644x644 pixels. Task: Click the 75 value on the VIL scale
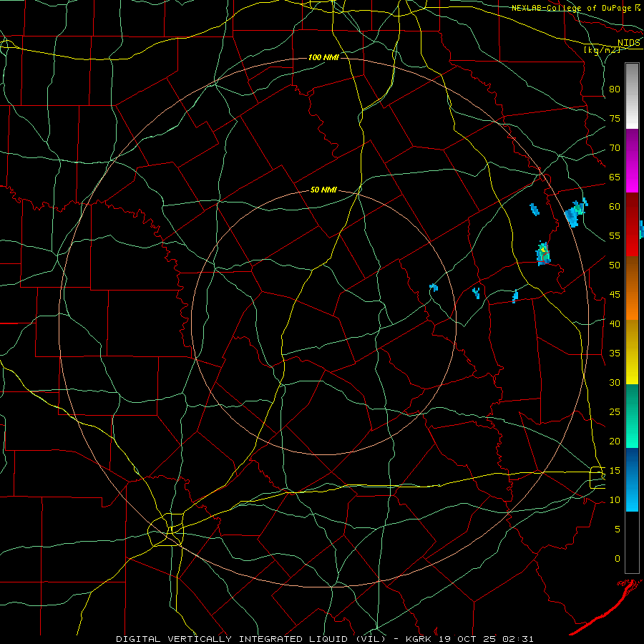click(615, 119)
